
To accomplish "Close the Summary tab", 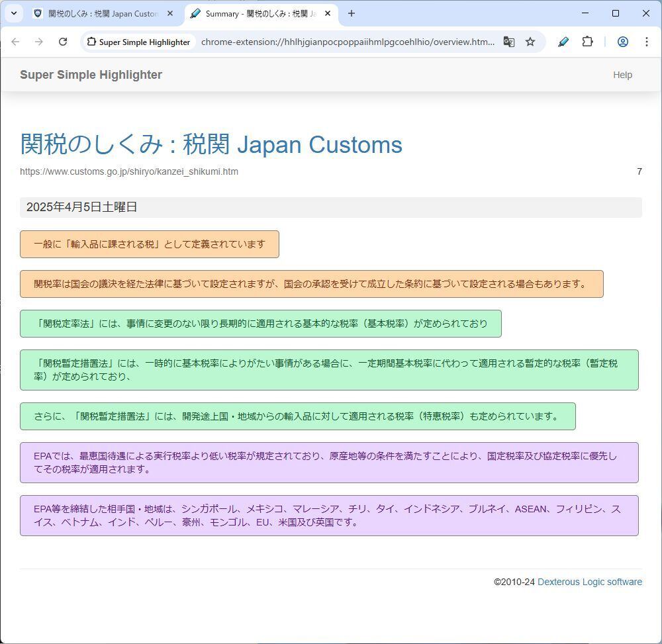I will tap(328, 13).
